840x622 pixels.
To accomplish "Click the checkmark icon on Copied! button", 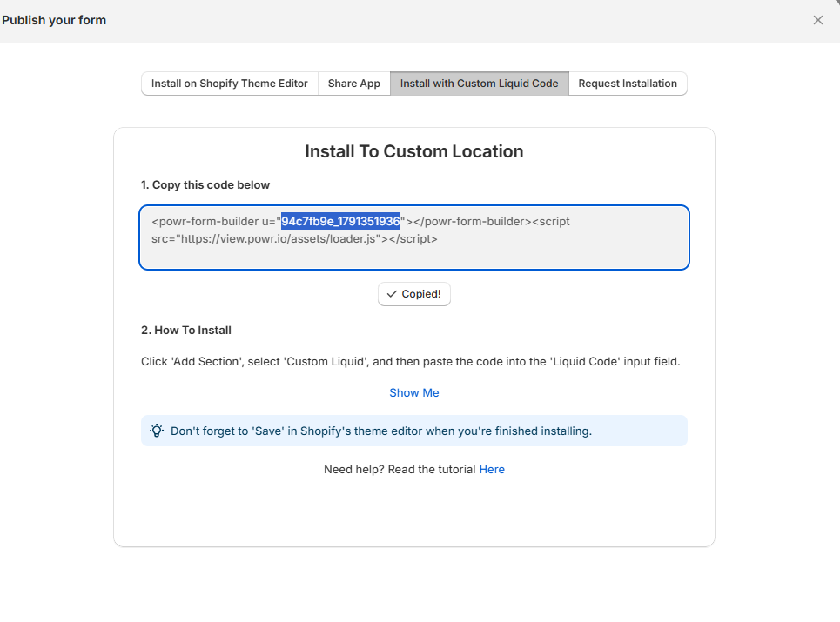I will 392,294.
